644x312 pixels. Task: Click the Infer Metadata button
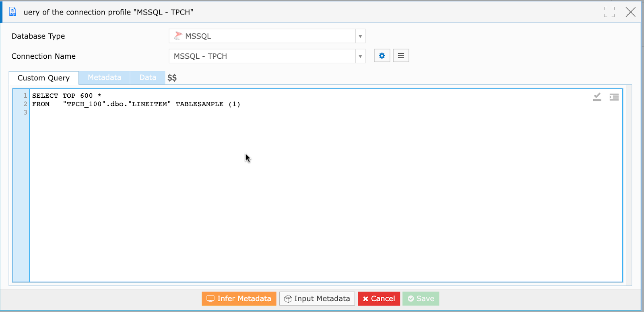(239, 299)
